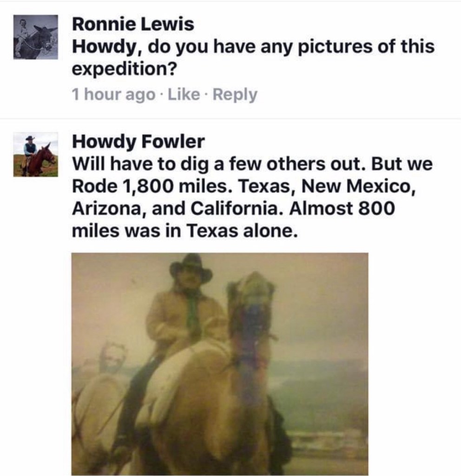Click the Howdy Fowler name link
Viewport: 461px width, 476px height.
pos(138,141)
